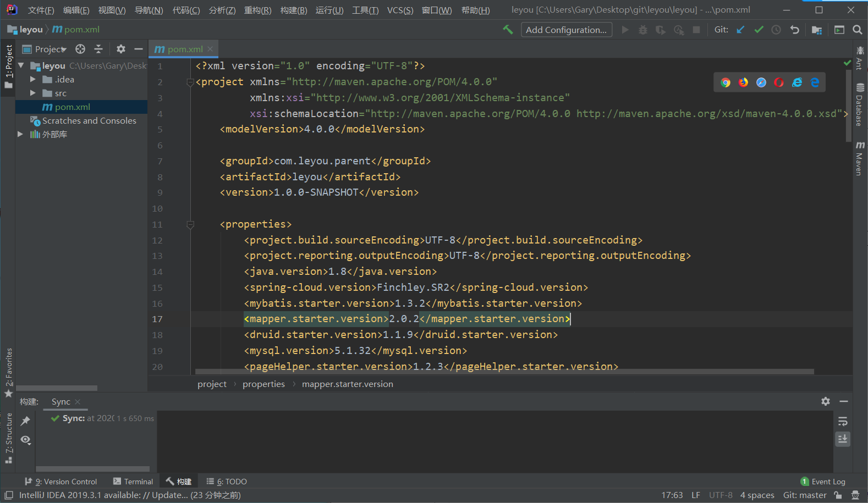Click the Git: master branch selector
The height and width of the screenshot is (503, 868).
805,495
